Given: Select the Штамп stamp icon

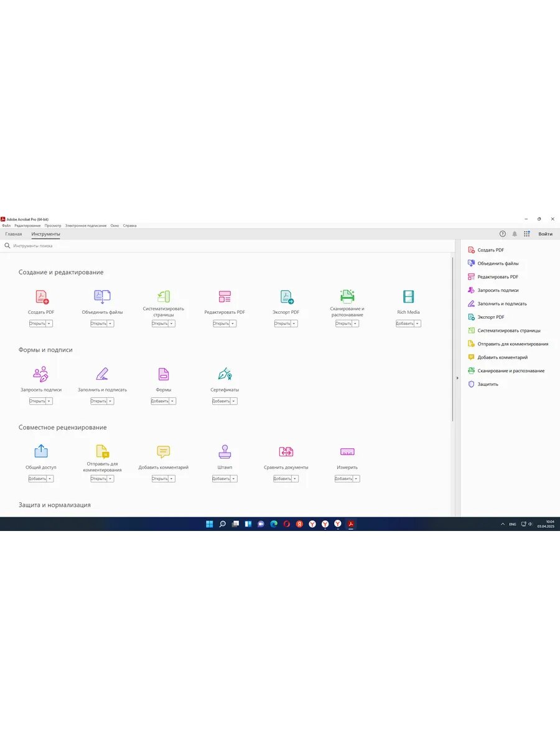Looking at the screenshot, I should [x=225, y=451].
